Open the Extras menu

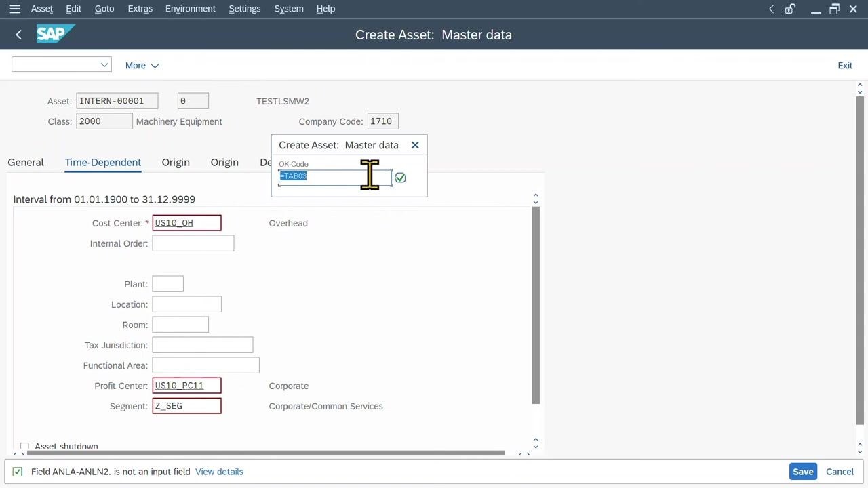coord(140,9)
